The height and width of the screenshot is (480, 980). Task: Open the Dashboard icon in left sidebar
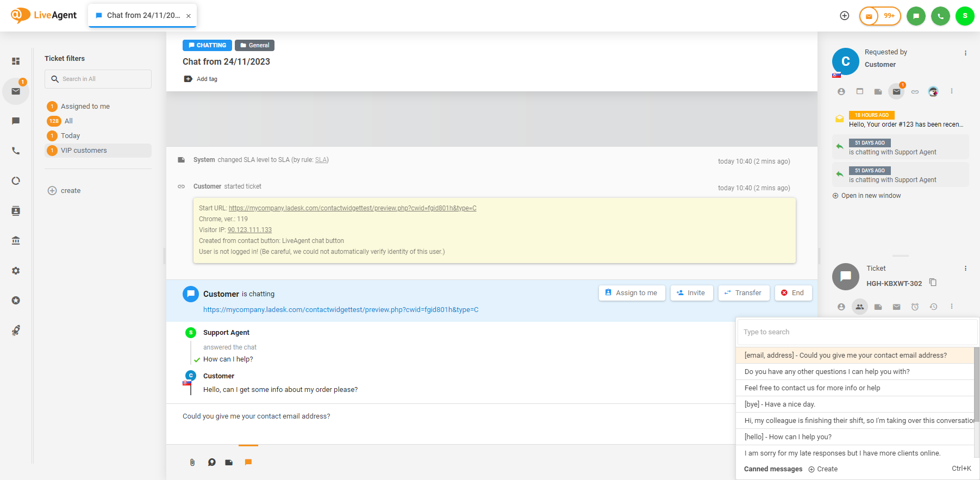[x=16, y=61]
